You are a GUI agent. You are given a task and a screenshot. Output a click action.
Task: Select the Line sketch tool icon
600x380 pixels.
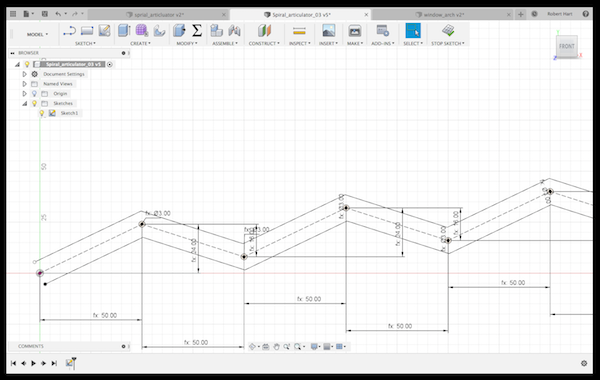69,31
